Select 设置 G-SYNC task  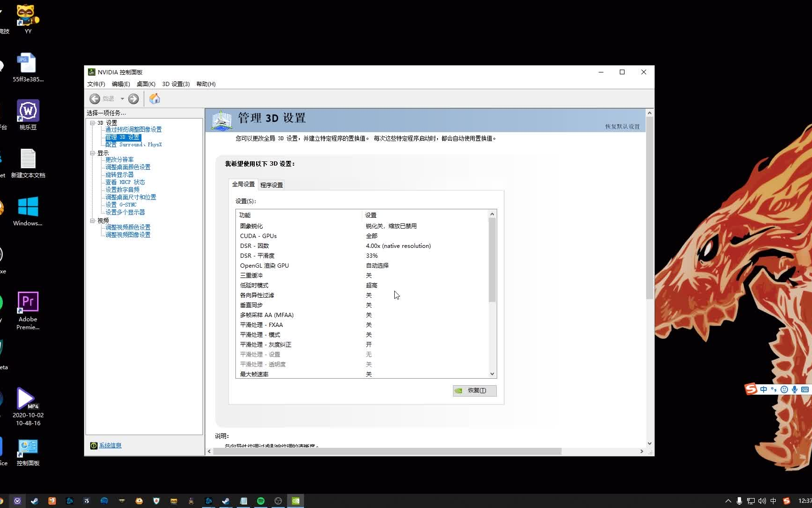(x=121, y=205)
